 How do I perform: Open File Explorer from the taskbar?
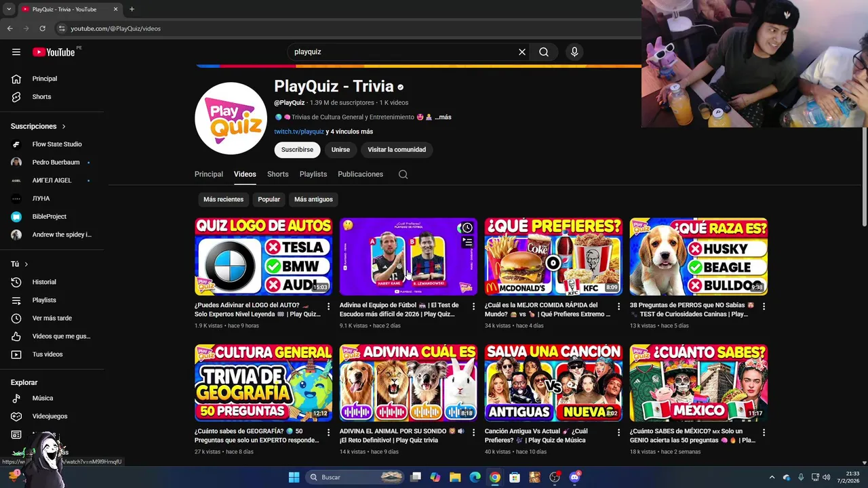pos(455,477)
